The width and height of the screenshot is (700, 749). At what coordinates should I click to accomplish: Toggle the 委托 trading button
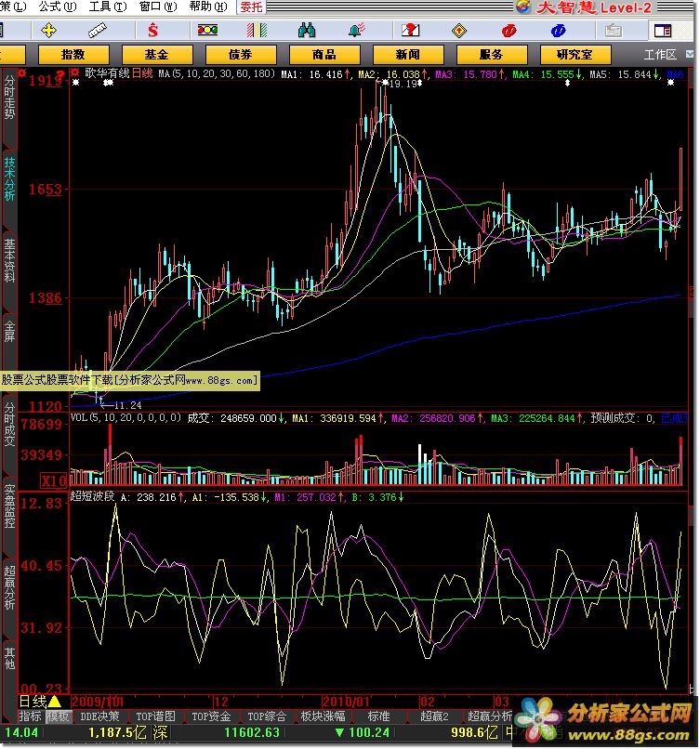point(251,7)
